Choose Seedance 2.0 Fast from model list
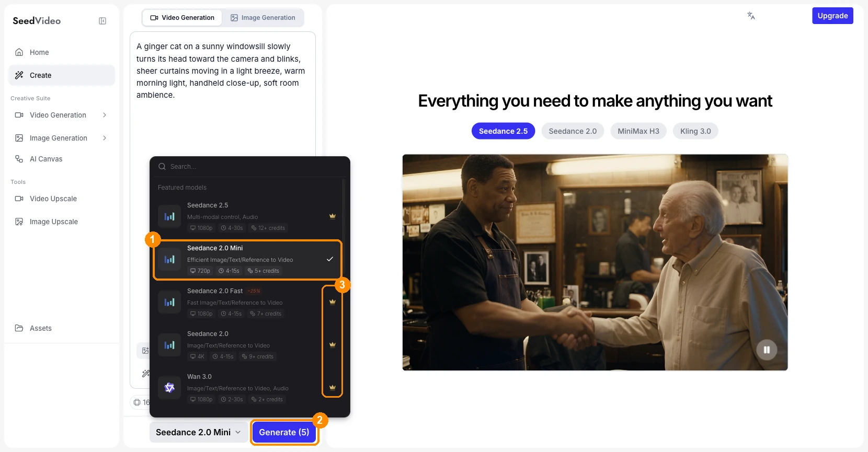The height and width of the screenshot is (452, 868). pyautogui.click(x=247, y=303)
